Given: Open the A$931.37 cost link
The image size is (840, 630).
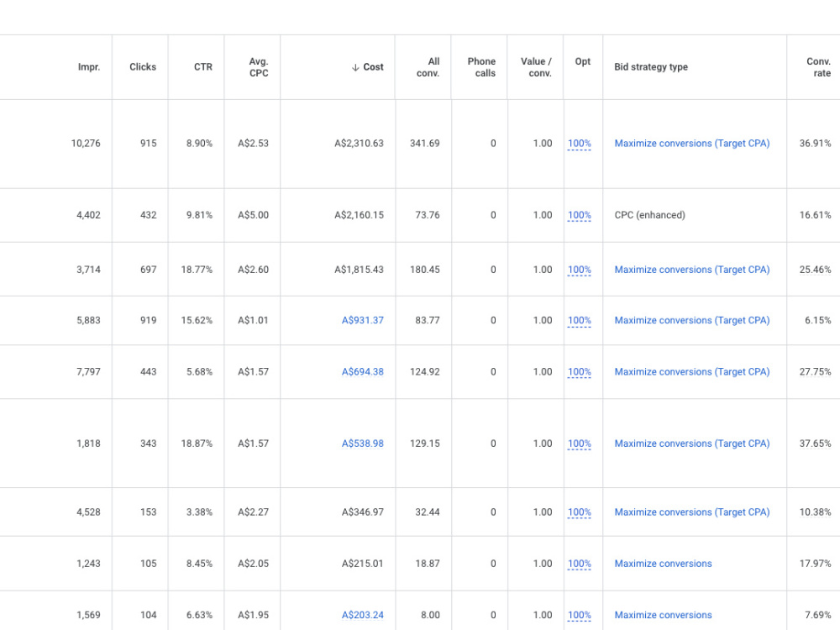Looking at the screenshot, I should point(363,320).
